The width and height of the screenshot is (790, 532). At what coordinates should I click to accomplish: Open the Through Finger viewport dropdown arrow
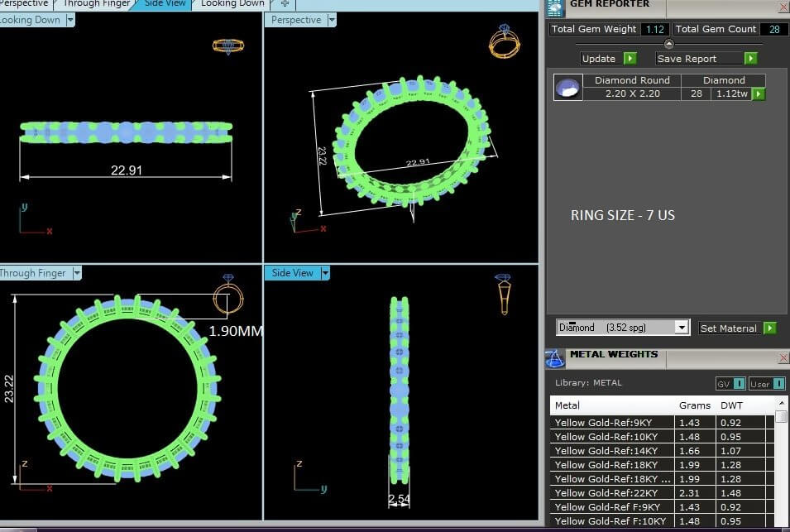click(x=77, y=273)
